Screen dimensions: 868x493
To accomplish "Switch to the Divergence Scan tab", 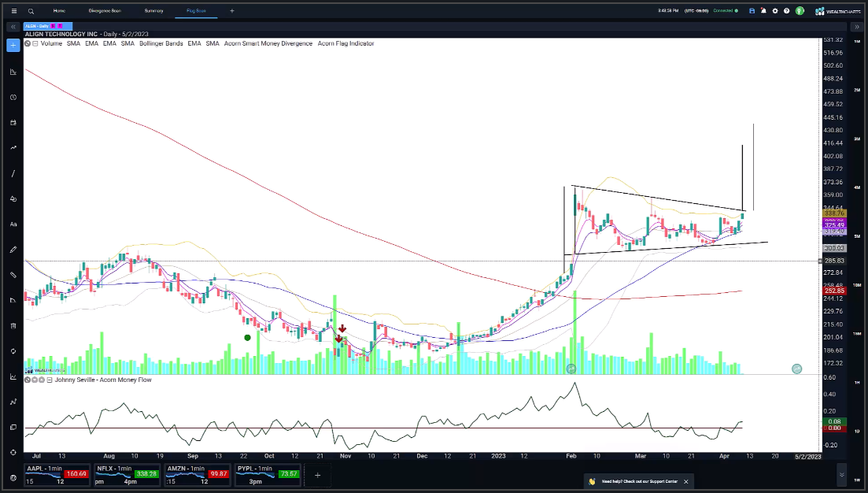I will (105, 10).
